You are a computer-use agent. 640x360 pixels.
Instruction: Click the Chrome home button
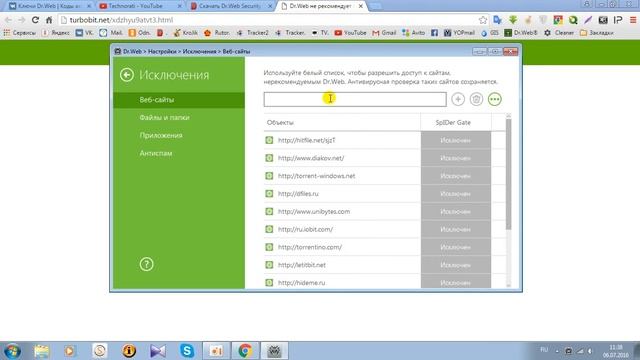[49, 20]
